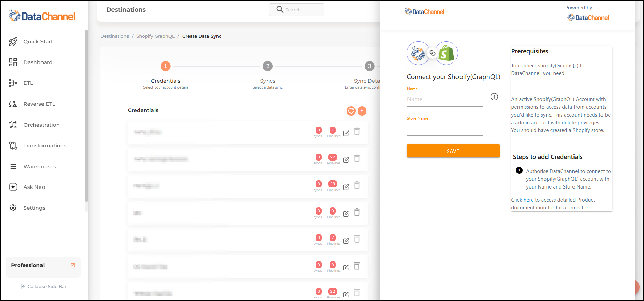Click the Steps to add Credentials heading
This screenshot has height=301, width=644.
coord(548,157)
